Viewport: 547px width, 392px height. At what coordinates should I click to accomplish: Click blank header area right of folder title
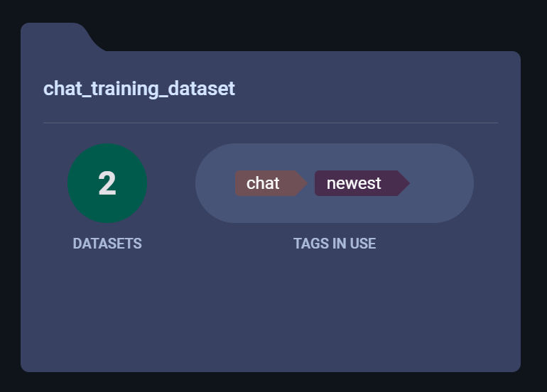pos(369,89)
